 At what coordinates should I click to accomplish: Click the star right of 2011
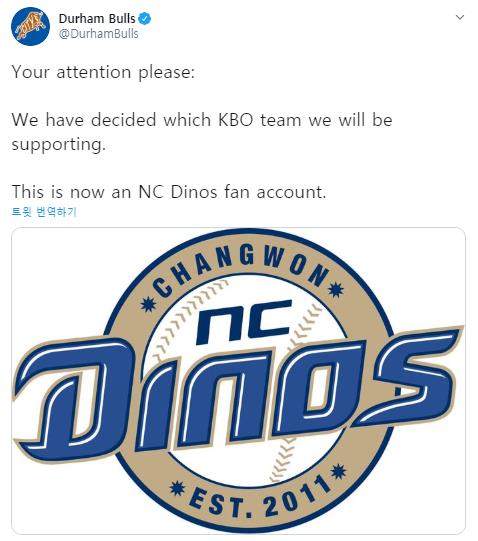338,472
